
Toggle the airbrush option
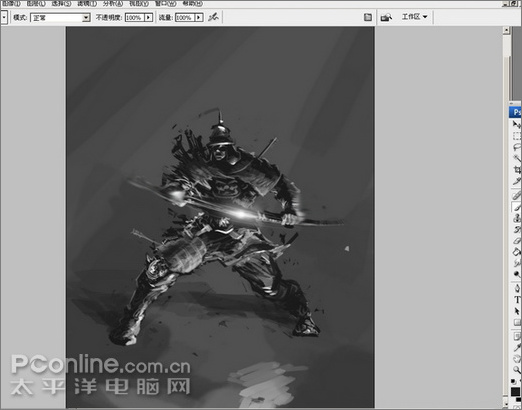point(213,17)
